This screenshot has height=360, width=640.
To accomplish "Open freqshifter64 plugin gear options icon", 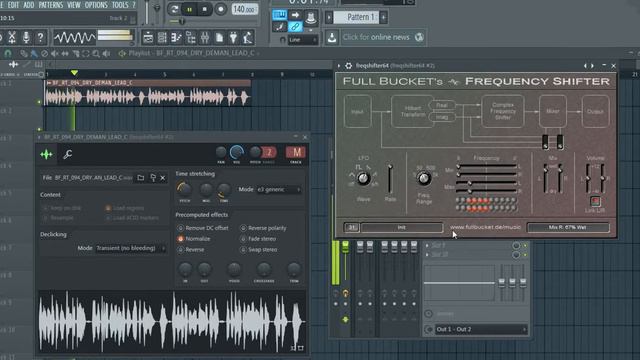I will pos(349,66).
